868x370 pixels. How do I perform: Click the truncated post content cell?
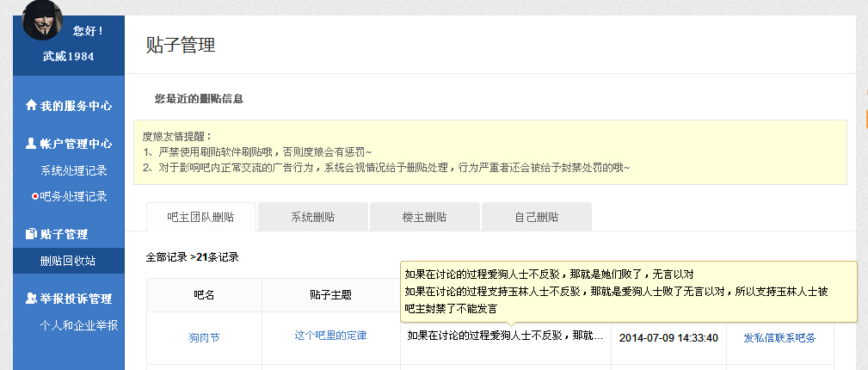(504, 336)
